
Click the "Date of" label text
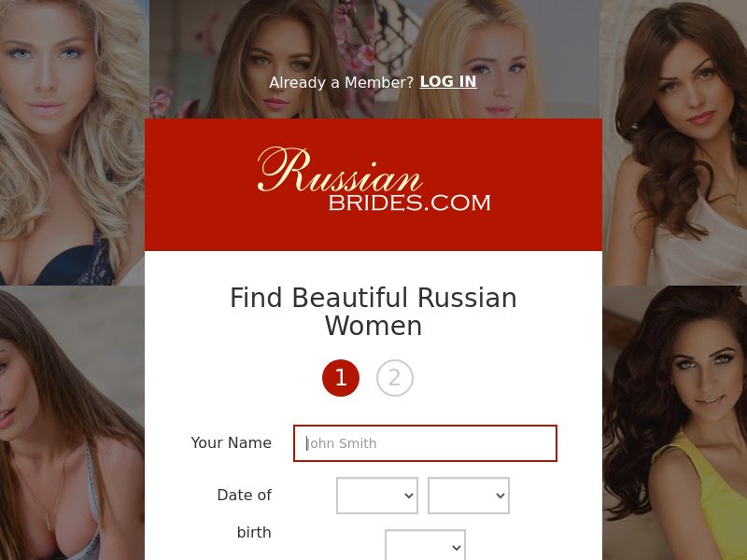245,496
